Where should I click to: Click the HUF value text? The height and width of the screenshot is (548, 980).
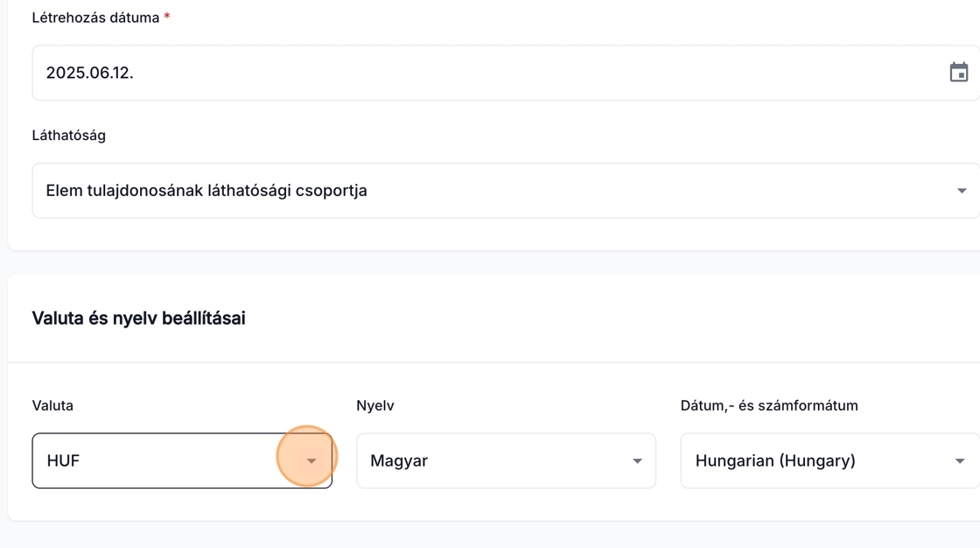(x=63, y=460)
